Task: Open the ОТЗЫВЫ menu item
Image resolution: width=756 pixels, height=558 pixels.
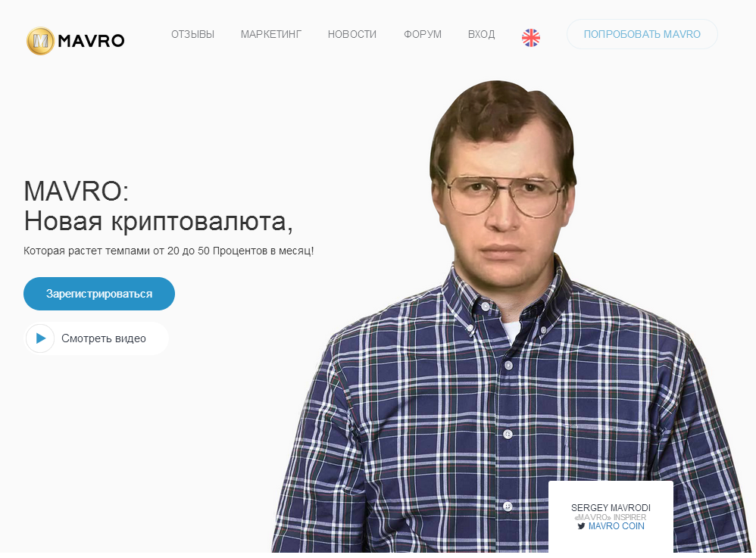Action: [193, 34]
